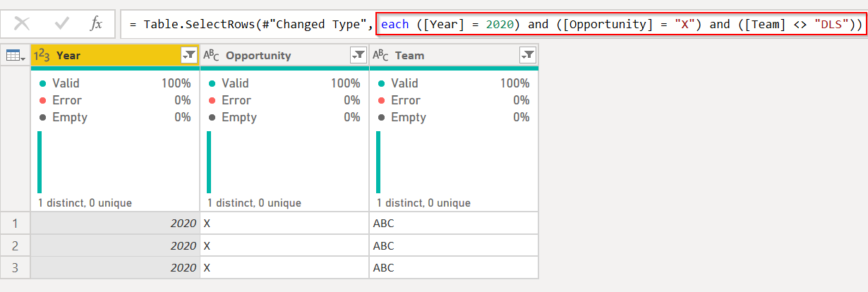Select row number 1
868x292 pixels.
[16, 224]
